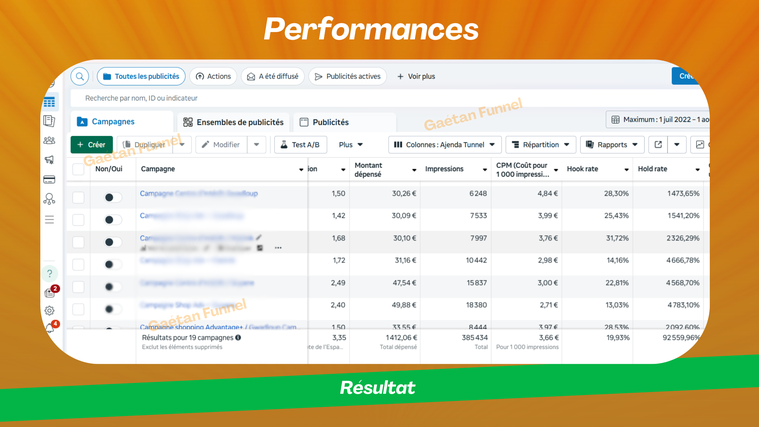The image size is (759, 427).
Task: Click info icon beside Résultats pour 19 campagnes
Action: (x=238, y=337)
